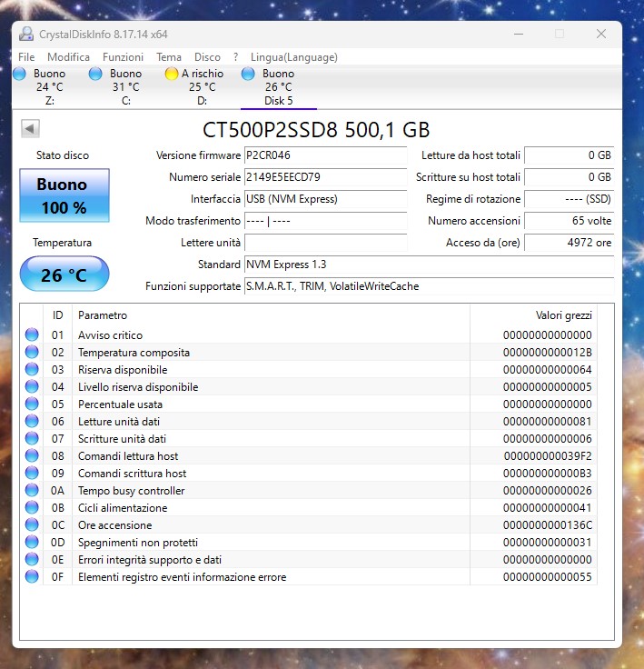Click the Scritture su host totali value
The image size is (644, 669).
[x=569, y=177]
